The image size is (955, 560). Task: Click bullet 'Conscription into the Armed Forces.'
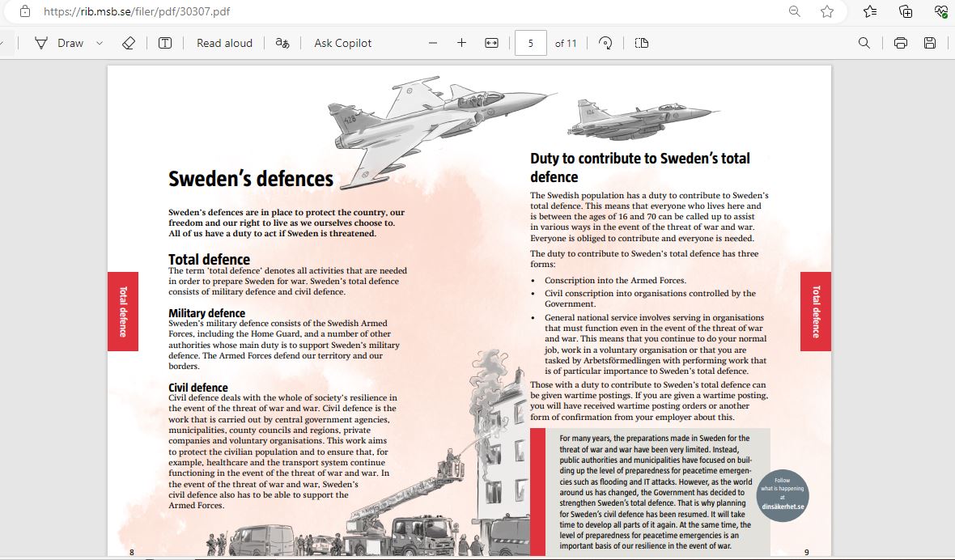coord(615,281)
